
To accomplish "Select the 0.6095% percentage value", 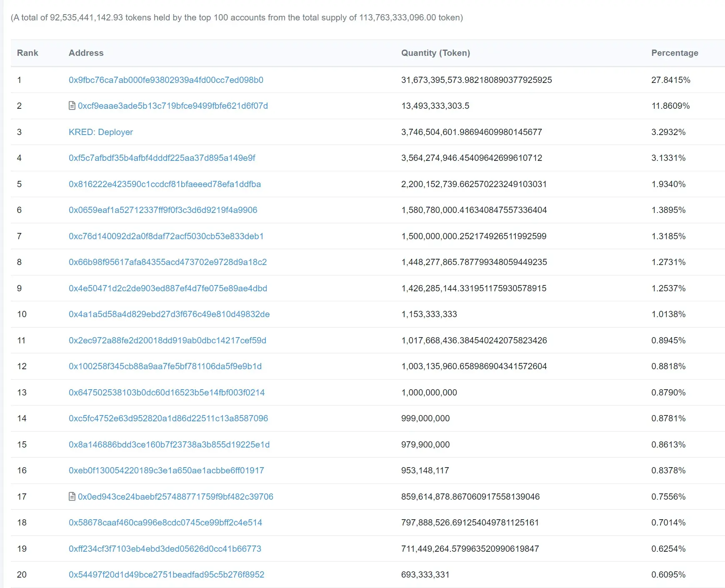I will (668, 575).
